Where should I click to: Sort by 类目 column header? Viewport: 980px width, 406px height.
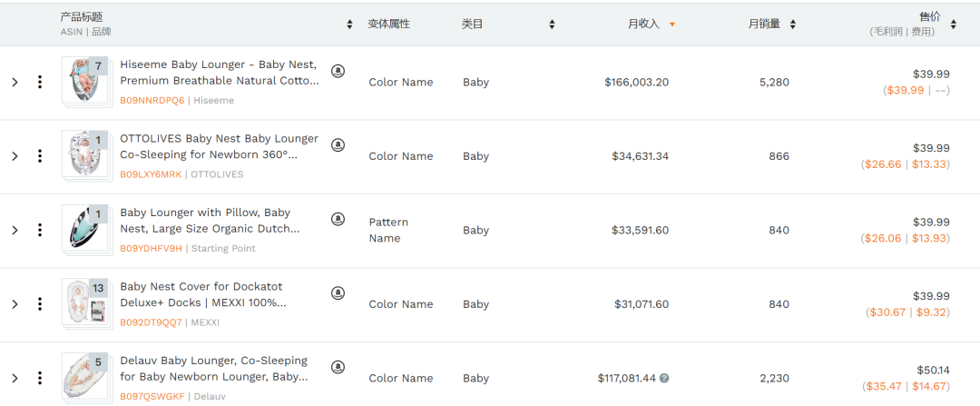[x=552, y=25]
